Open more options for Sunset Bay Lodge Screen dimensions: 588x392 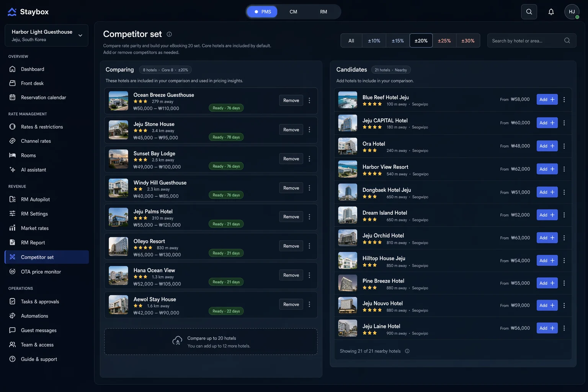[309, 159]
